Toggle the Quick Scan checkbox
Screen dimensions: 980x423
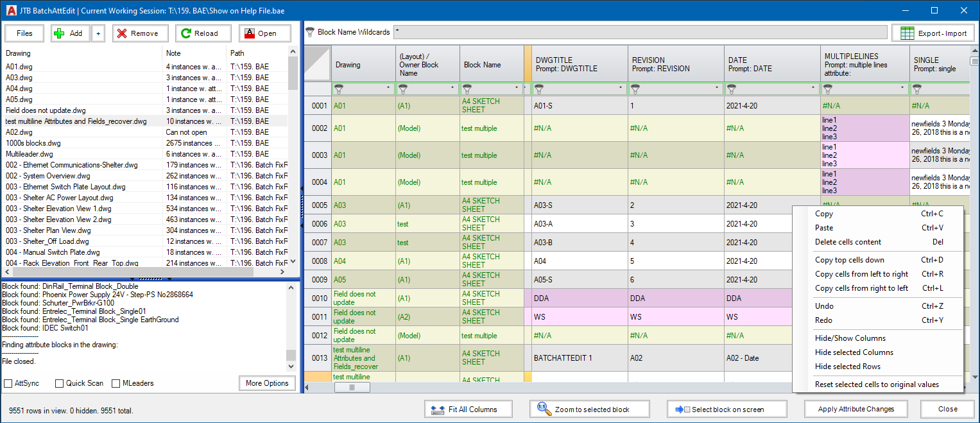(x=60, y=383)
